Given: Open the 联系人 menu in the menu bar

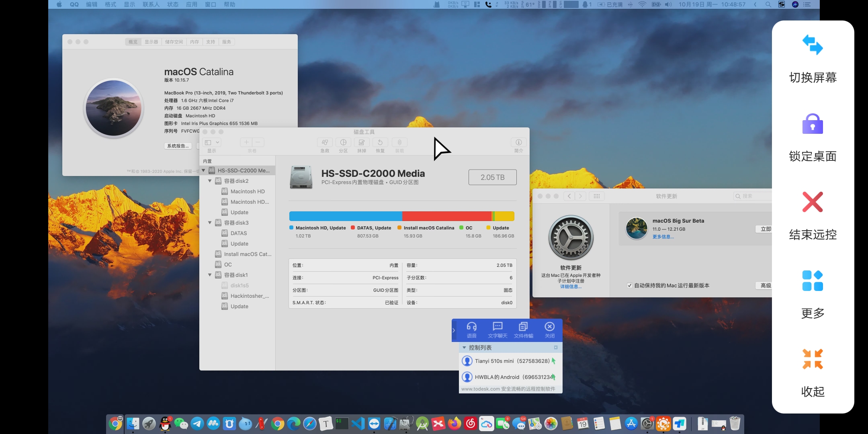Looking at the screenshot, I should (151, 4).
